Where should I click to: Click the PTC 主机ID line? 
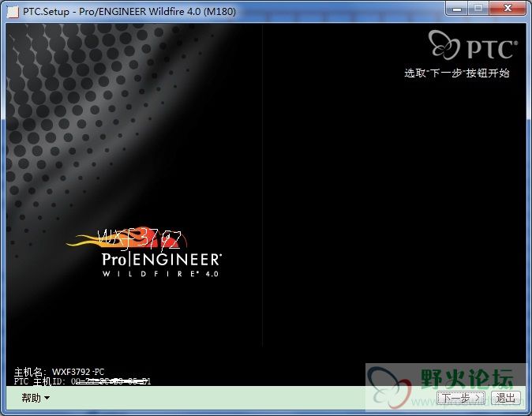[82, 381]
